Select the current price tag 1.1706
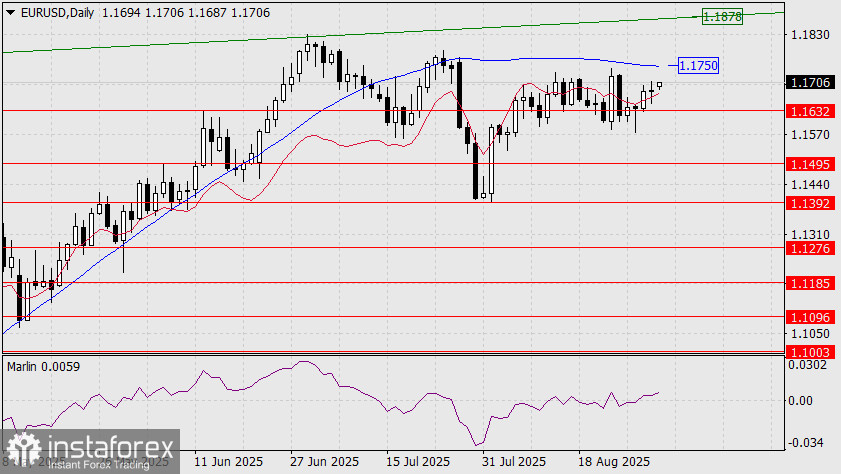The image size is (841, 474). pos(810,83)
